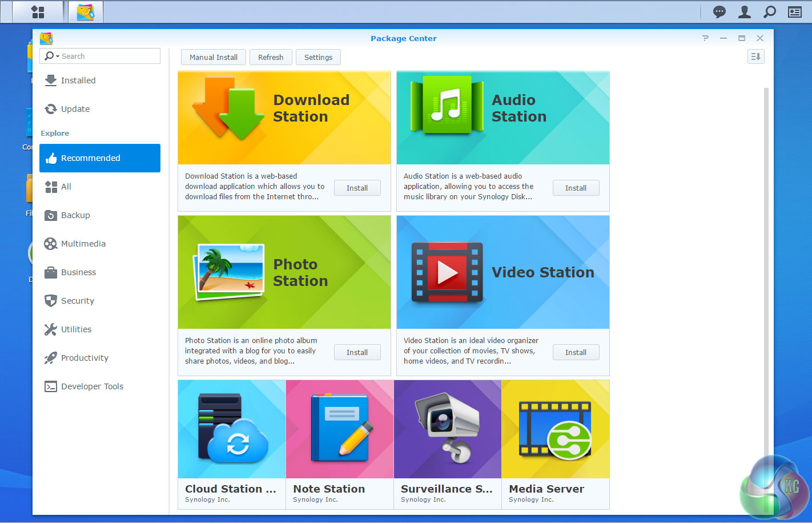The height and width of the screenshot is (524, 812).
Task: Open the user options person icon
Action: 745,12
